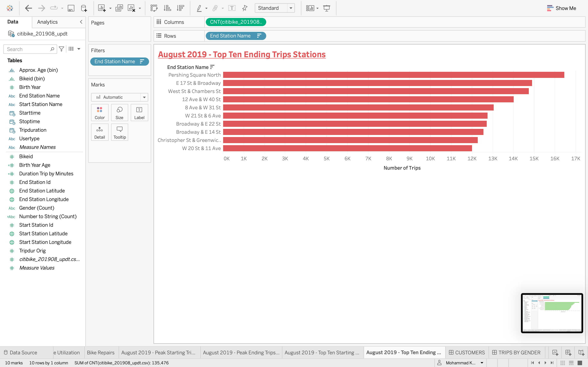This screenshot has width=588, height=367.
Task: Click the Fix Axes pin icon
Action: pyautogui.click(x=245, y=8)
